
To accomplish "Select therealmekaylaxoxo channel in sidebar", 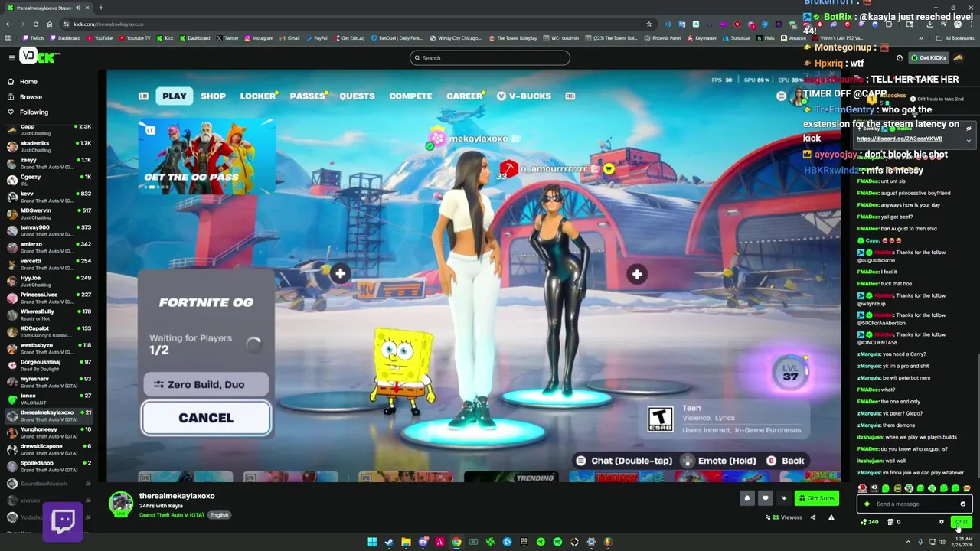I will 49,416.
